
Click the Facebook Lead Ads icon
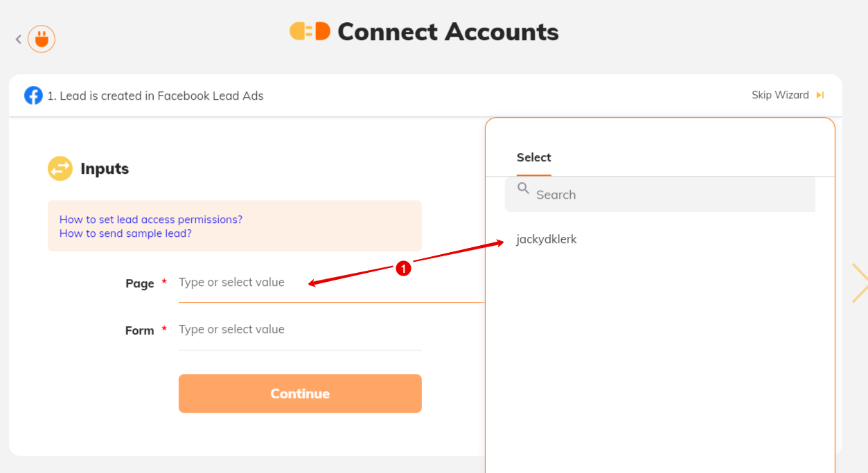[33, 95]
